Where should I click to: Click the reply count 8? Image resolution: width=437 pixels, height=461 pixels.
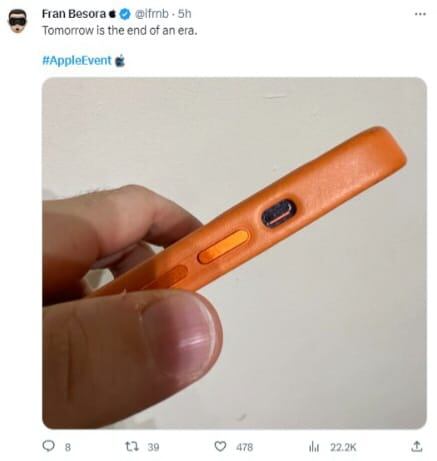click(x=68, y=447)
